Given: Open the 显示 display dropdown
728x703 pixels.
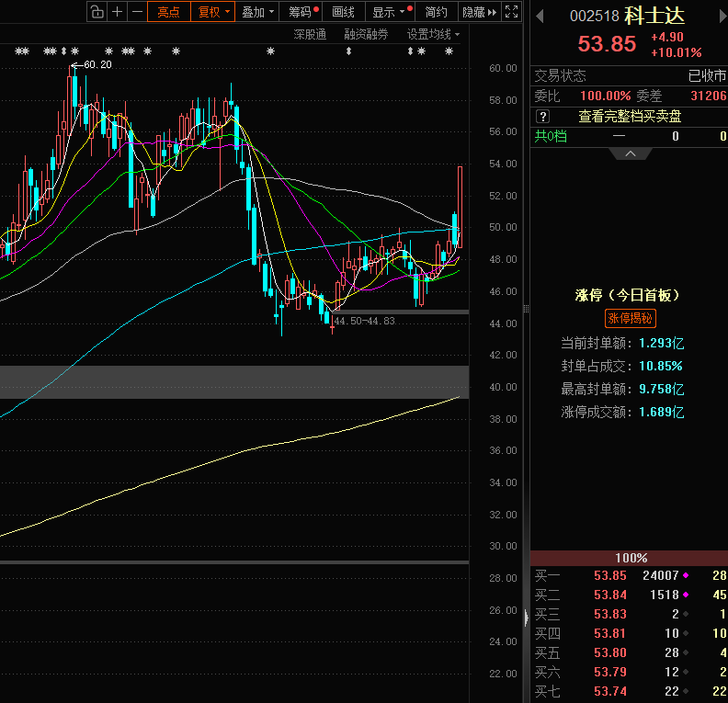Looking at the screenshot, I should click(x=389, y=12).
